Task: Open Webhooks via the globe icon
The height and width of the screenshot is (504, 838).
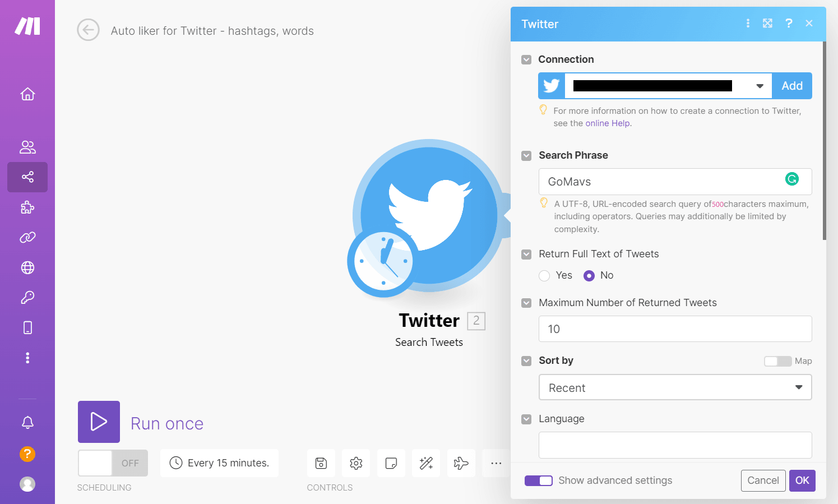Action: pos(27,267)
